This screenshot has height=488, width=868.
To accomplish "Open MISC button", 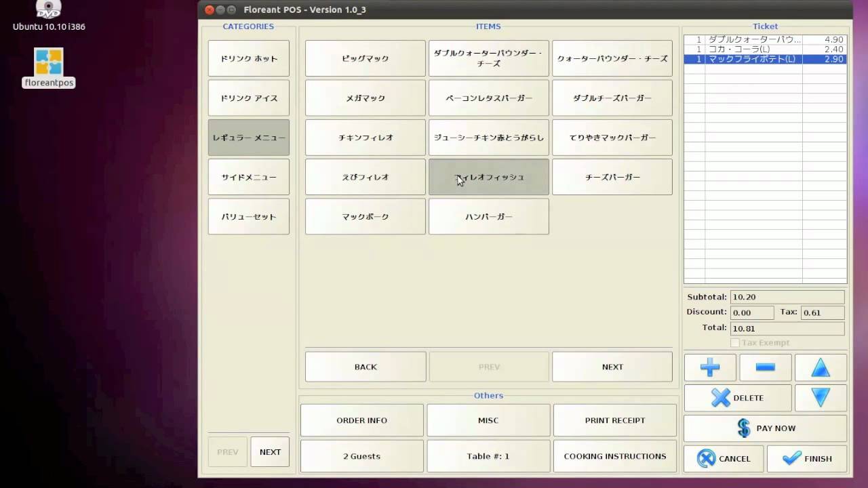I will (488, 420).
